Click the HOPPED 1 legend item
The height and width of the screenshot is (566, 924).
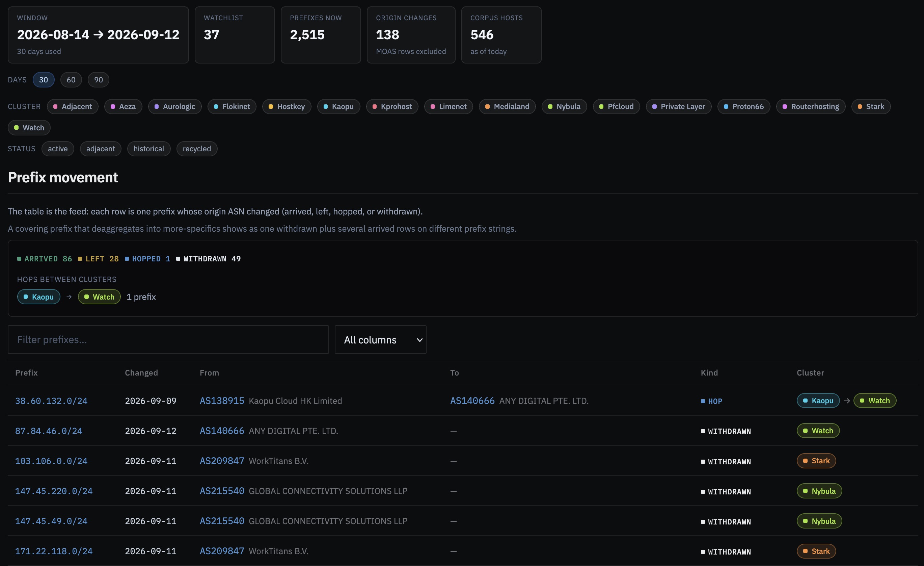tap(147, 259)
